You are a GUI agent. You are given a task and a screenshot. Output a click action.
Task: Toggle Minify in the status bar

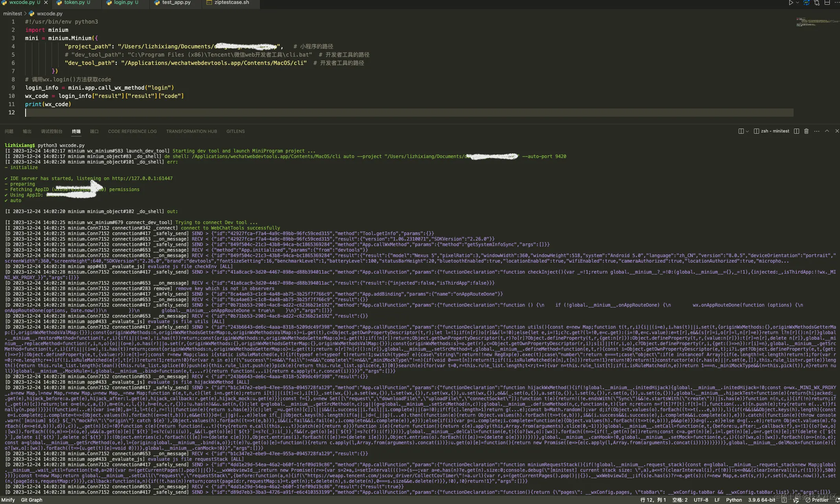point(8,500)
